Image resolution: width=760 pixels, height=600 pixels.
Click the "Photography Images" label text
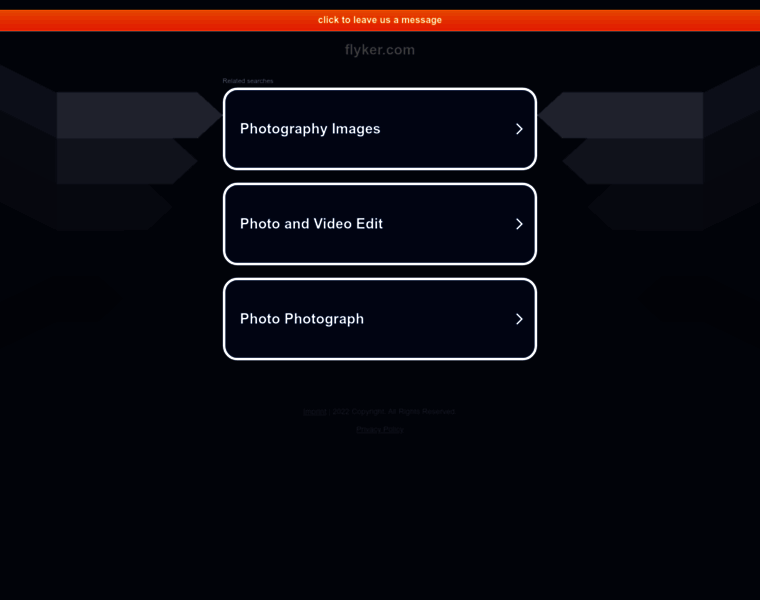pos(310,129)
